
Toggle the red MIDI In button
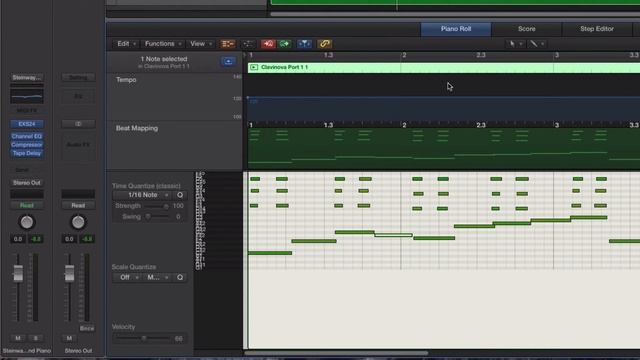pos(268,44)
